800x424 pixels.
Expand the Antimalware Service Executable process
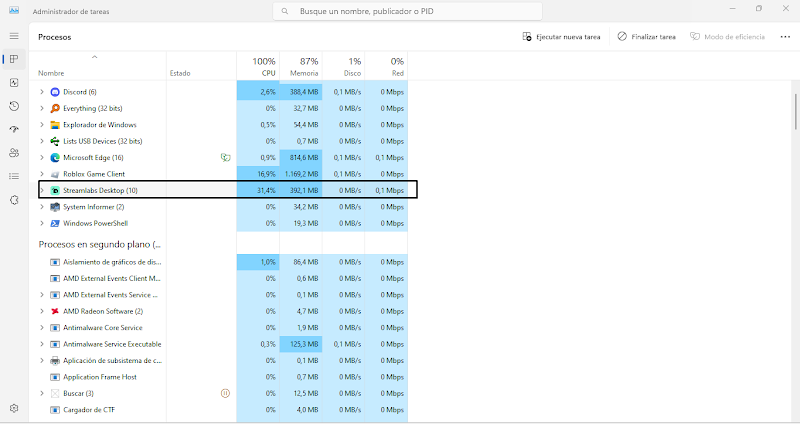pyautogui.click(x=42, y=344)
